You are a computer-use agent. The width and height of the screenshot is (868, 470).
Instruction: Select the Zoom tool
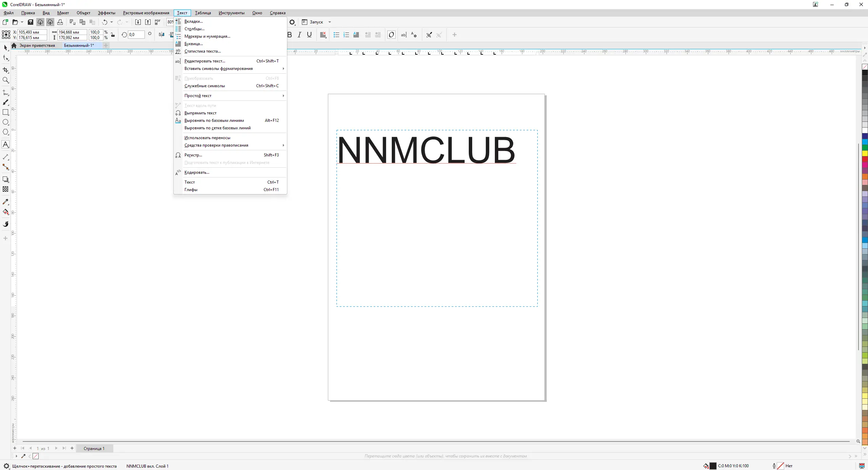pos(5,80)
